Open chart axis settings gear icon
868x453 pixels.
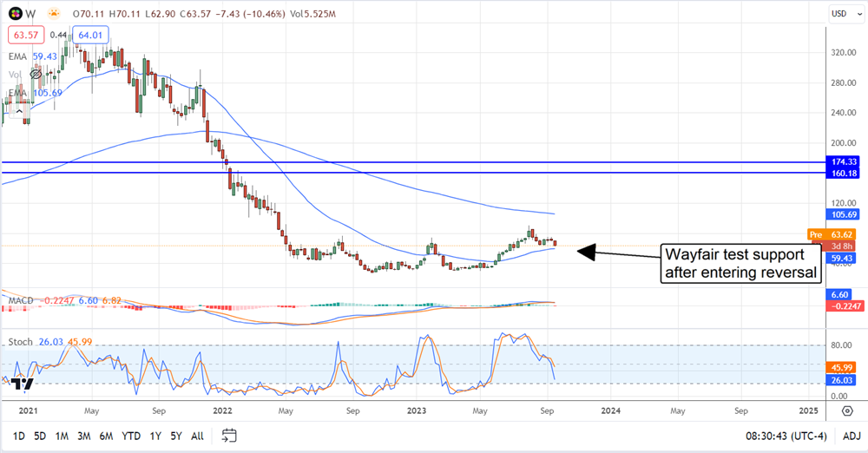click(847, 411)
